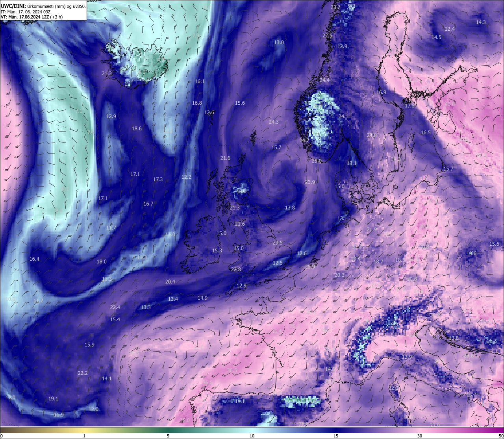504x439 pixels.
Task: Click the 12.2 value label
Action: 186,177
